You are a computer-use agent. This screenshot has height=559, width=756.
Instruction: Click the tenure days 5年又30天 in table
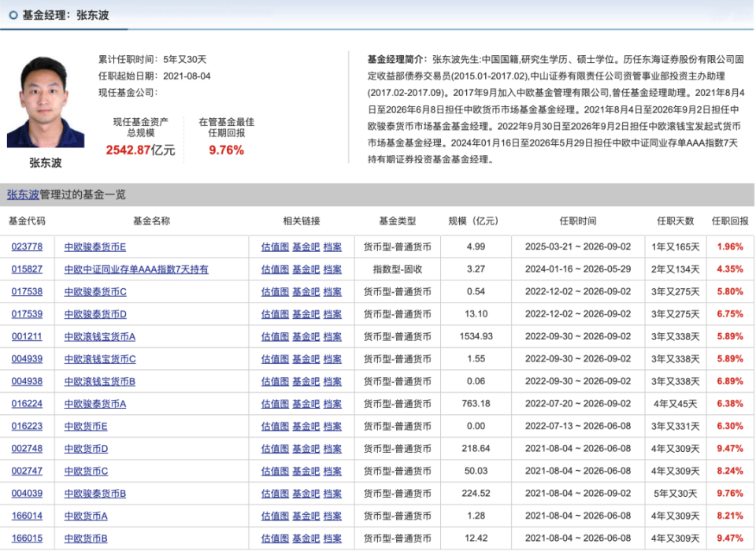pyautogui.click(x=675, y=494)
